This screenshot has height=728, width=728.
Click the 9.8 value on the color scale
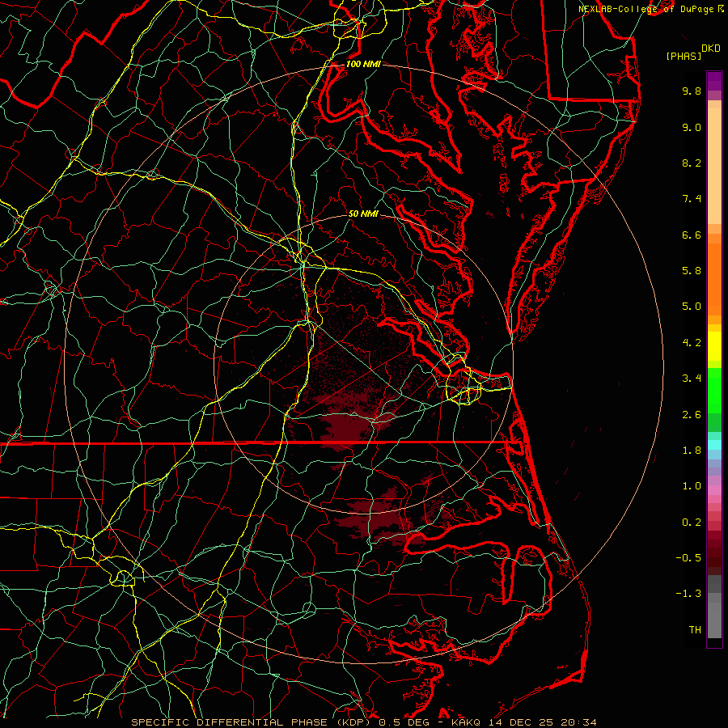(692, 91)
